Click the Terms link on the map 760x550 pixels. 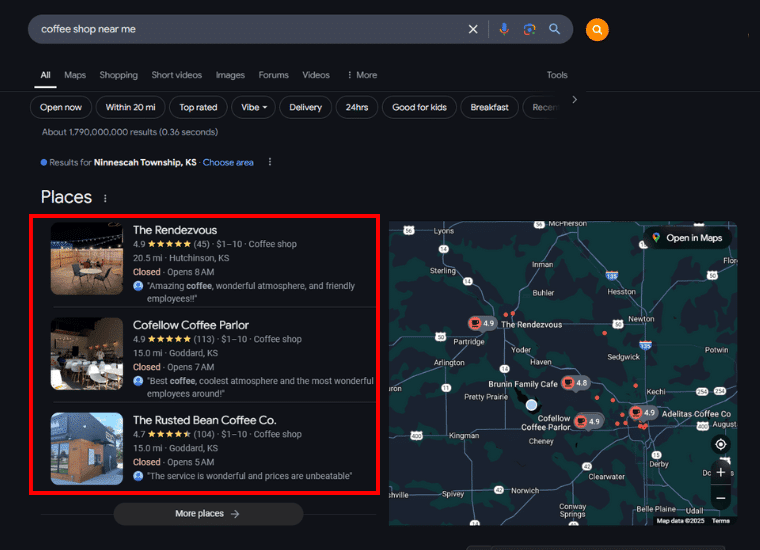coord(721,521)
